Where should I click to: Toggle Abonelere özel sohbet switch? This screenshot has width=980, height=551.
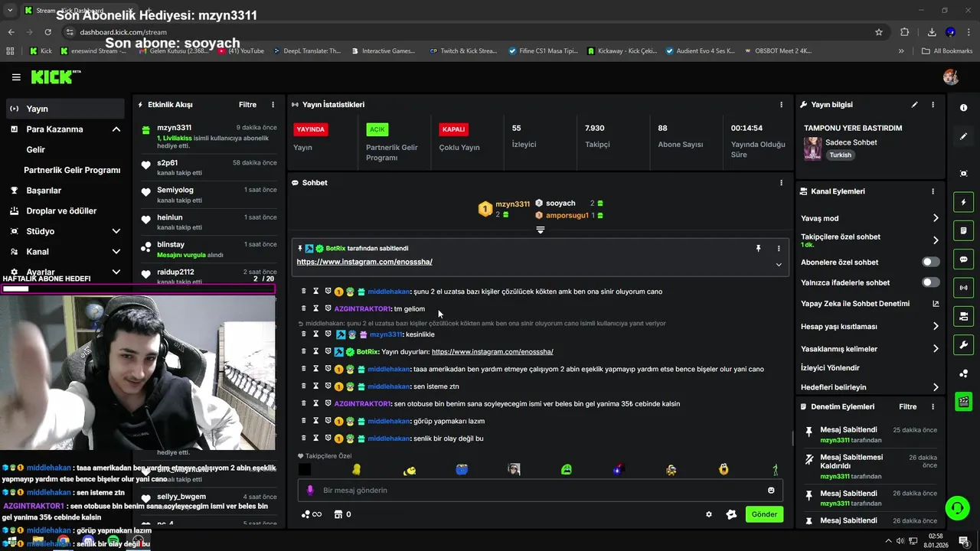930,262
